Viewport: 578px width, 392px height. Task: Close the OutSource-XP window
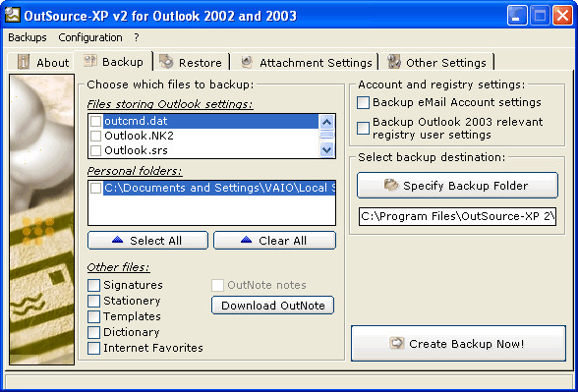pos(562,16)
